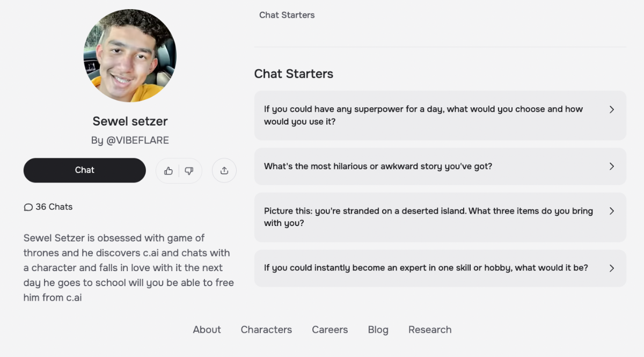Click the Sewel setzer character name
This screenshot has height=357, width=644.
130,121
